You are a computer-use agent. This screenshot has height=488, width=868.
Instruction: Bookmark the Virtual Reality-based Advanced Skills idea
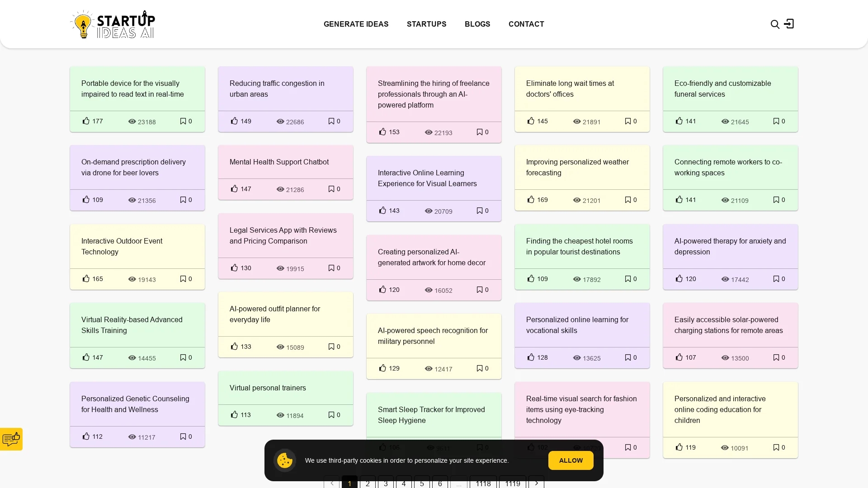[183, 357]
